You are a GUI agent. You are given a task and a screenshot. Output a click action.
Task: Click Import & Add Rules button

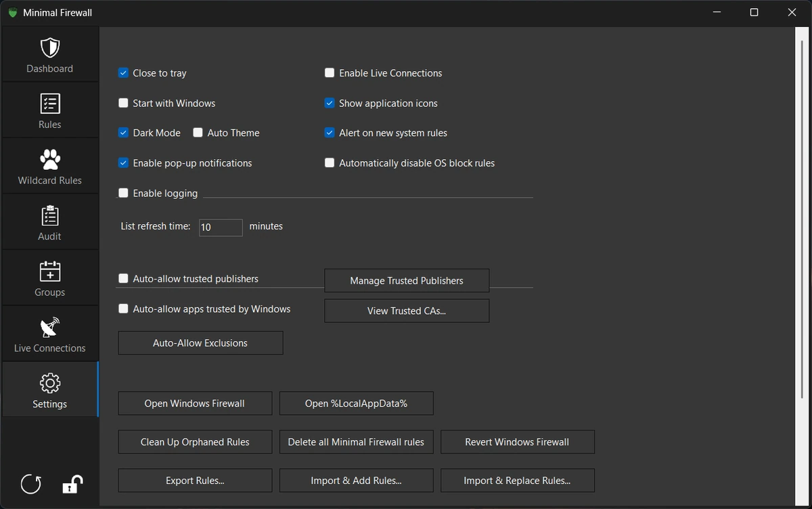pos(356,481)
